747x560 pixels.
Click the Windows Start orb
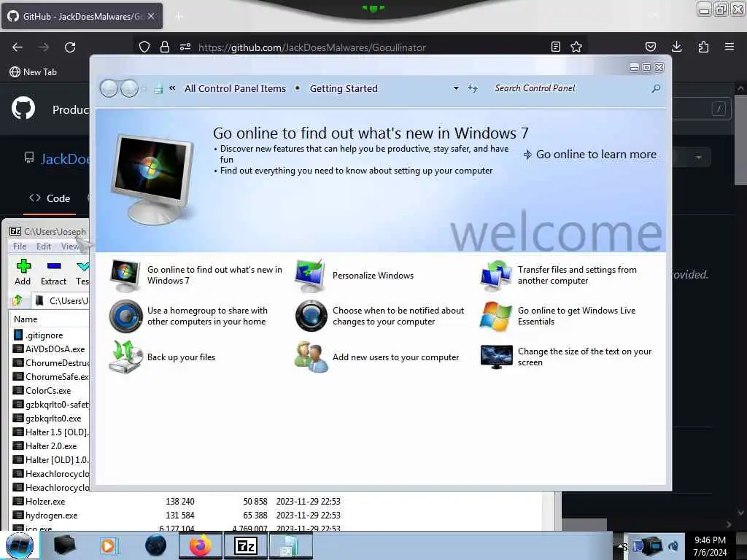(20, 545)
